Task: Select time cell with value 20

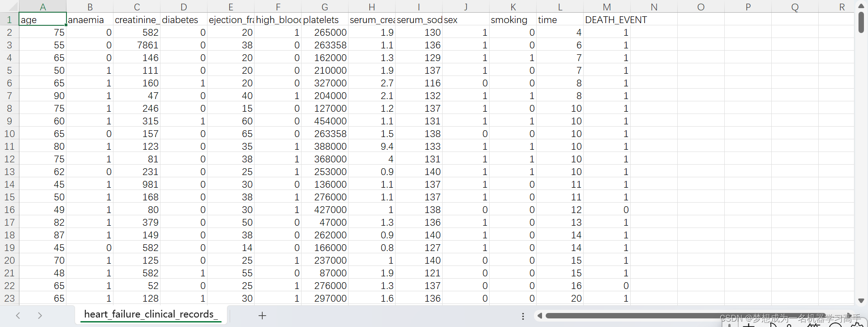Action: coord(560,298)
